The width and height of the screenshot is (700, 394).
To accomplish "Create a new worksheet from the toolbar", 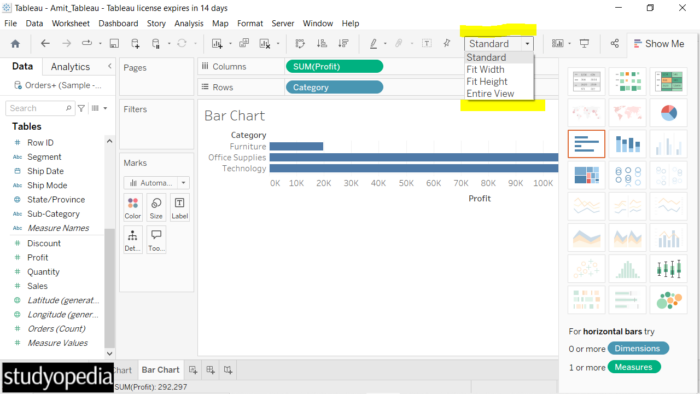I will coord(217,43).
